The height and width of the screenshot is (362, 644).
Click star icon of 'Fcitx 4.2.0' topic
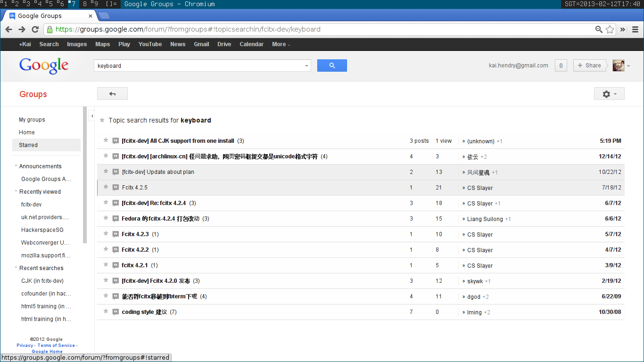click(106, 280)
